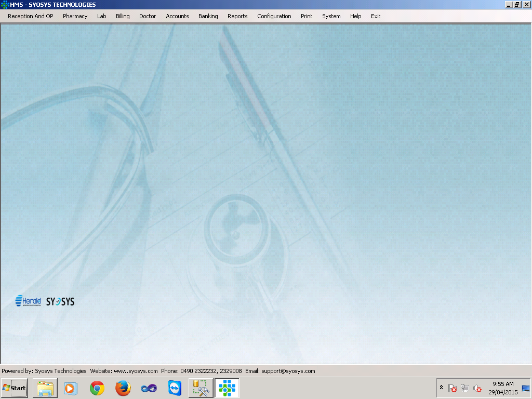Click the network connection tray icon
The height and width of the screenshot is (399, 532).
pyautogui.click(x=465, y=388)
